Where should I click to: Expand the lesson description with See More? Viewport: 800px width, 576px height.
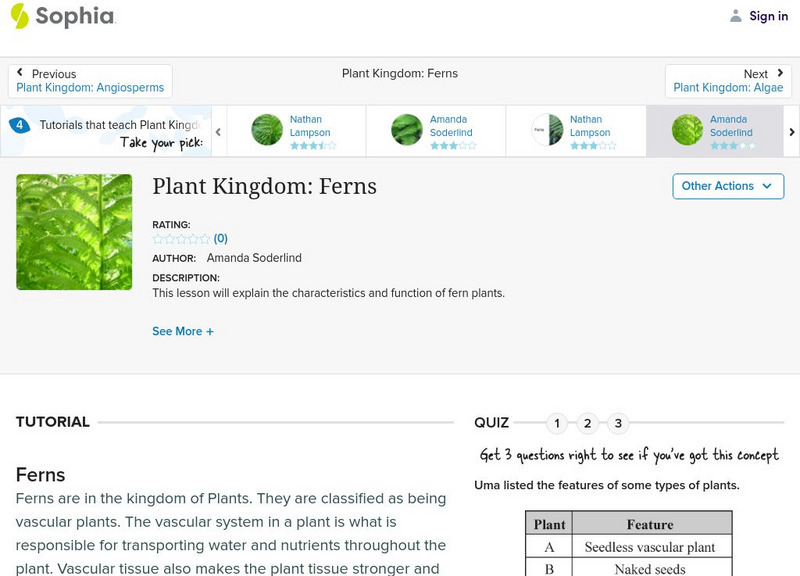pyautogui.click(x=183, y=331)
